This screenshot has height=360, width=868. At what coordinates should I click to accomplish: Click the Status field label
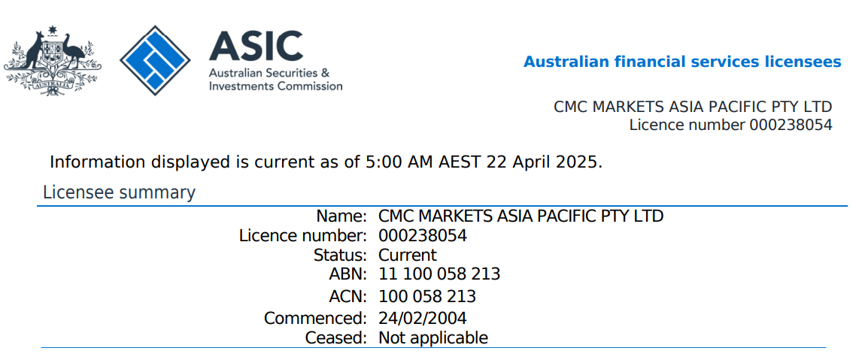point(340,256)
